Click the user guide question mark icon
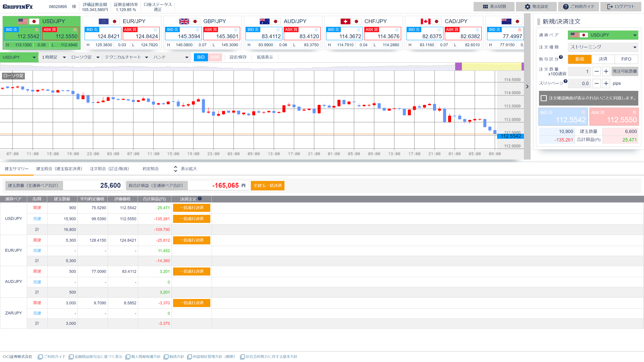 click(566, 7)
